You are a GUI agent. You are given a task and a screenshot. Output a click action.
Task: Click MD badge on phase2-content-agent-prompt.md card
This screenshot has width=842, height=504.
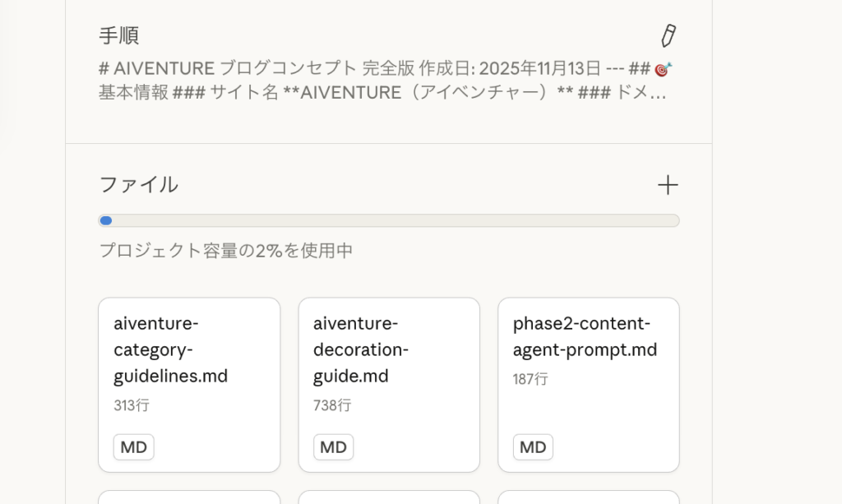533,447
